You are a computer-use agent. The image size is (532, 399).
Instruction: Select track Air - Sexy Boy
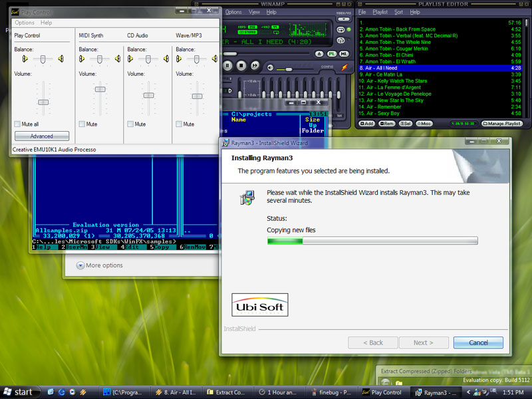tap(440, 113)
